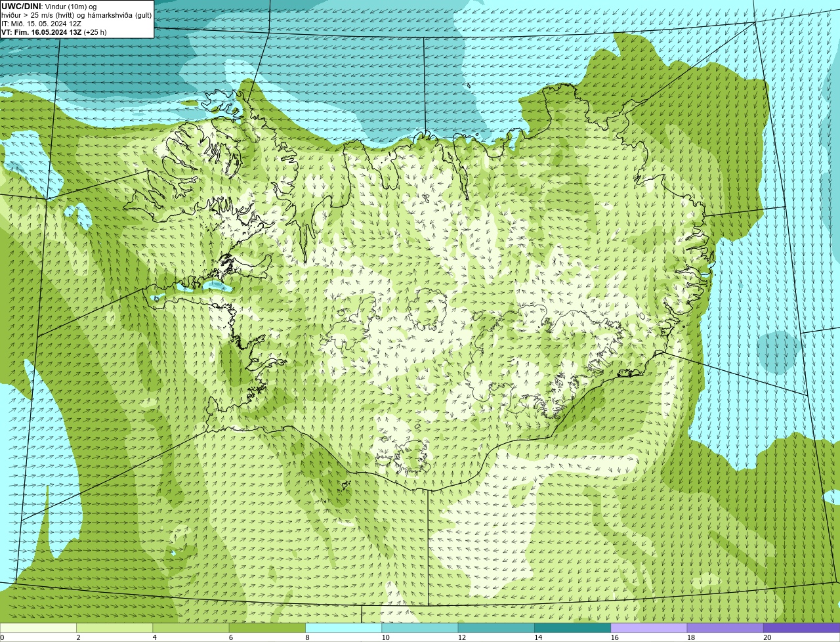Click the scale label '18'
840x642 pixels.
(x=691, y=637)
